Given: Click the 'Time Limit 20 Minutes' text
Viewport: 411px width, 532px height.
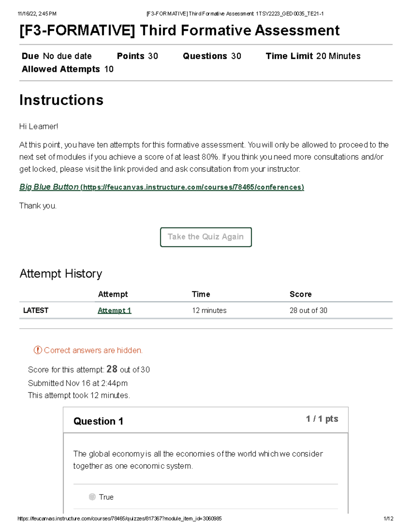Looking at the screenshot, I should pyautogui.click(x=313, y=56).
